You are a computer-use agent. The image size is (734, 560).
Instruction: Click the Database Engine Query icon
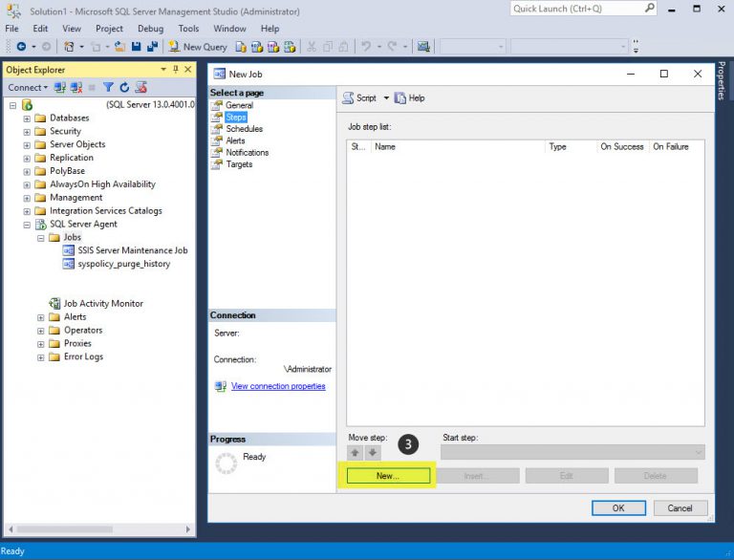pyautogui.click(x=241, y=47)
